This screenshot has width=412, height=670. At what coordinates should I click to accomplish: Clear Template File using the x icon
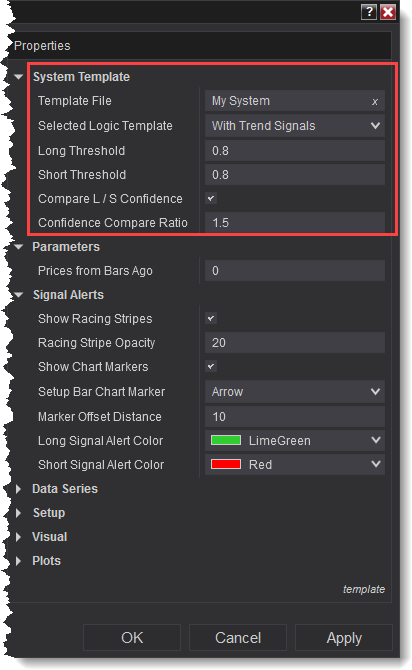pos(375,102)
